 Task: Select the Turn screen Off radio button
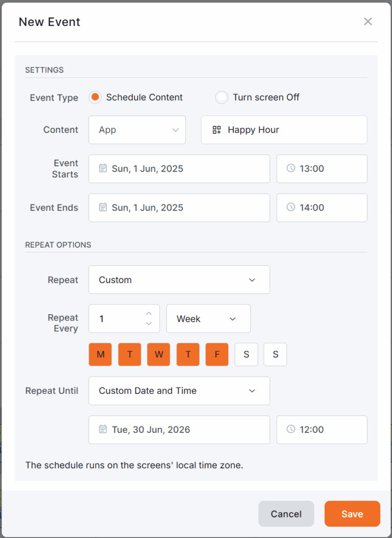click(222, 97)
